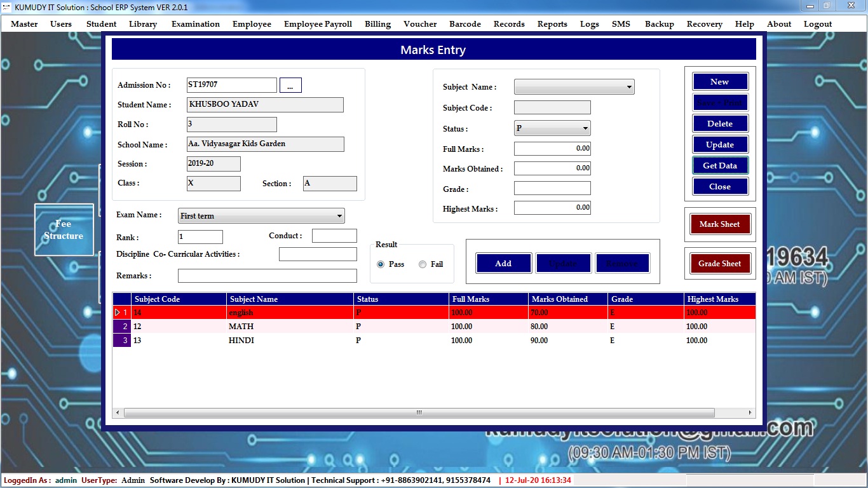
Task: Open the Employee Payroll menu
Action: pyautogui.click(x=318, y=24)
